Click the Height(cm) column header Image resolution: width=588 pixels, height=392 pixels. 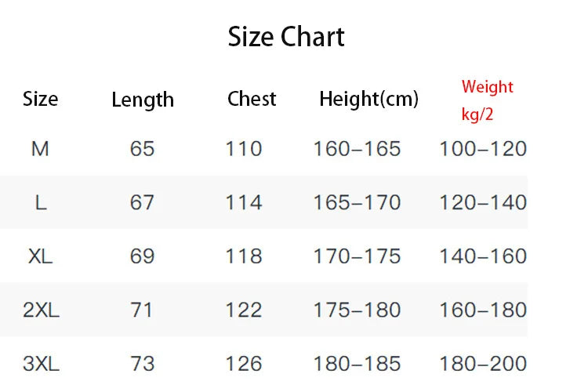(368, 100)
